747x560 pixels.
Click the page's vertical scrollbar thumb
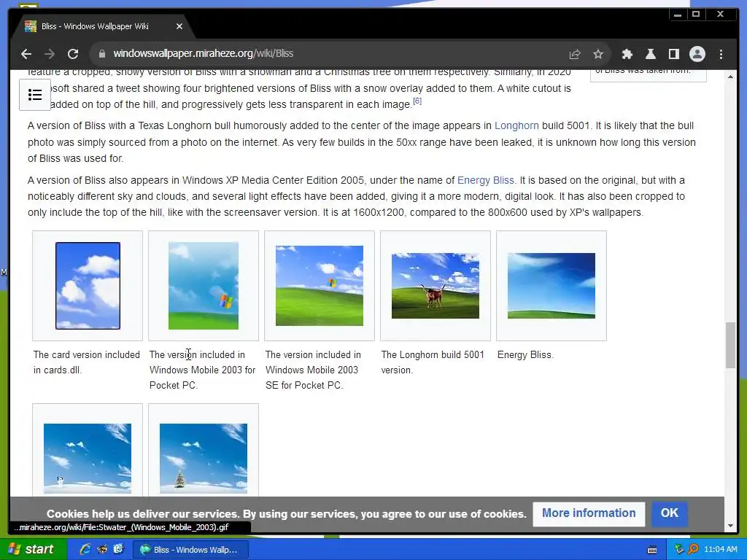(x=730, y=345)
